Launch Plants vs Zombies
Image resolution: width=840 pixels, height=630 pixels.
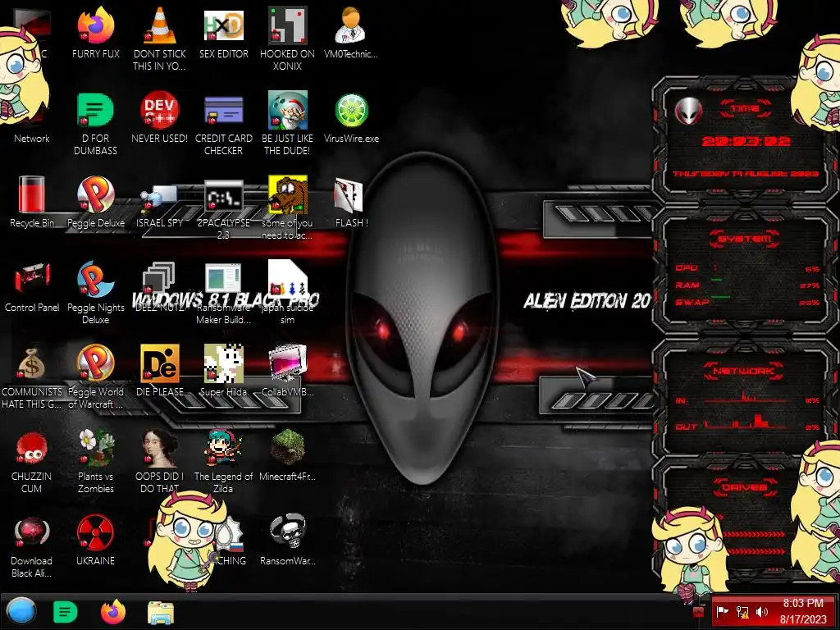(x=95, y=448)
